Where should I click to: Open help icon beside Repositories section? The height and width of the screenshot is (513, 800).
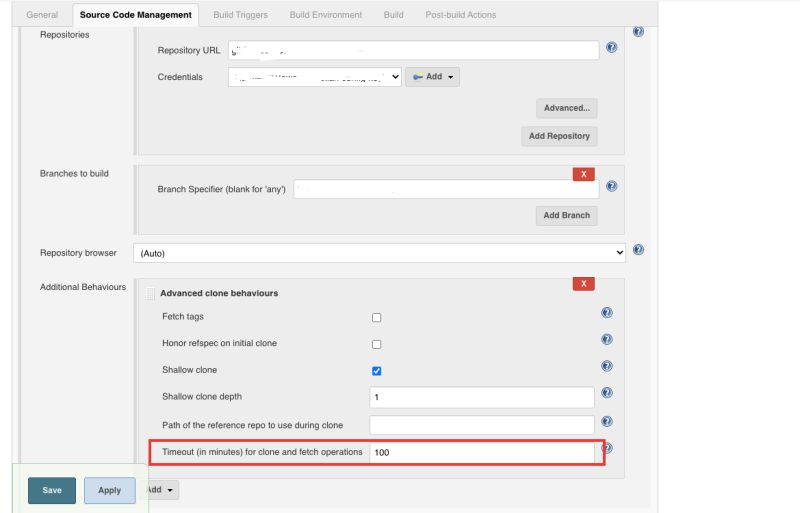pos(638,32)
